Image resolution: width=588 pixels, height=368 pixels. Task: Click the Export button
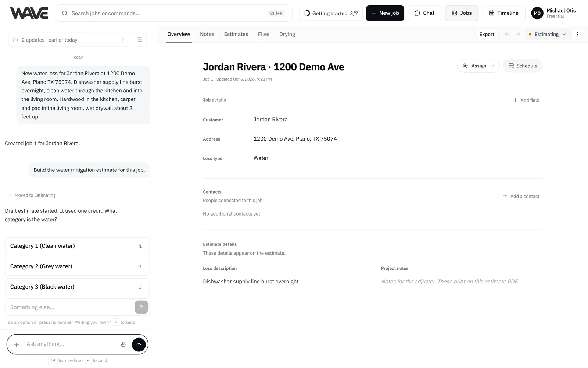coord(487,34)
